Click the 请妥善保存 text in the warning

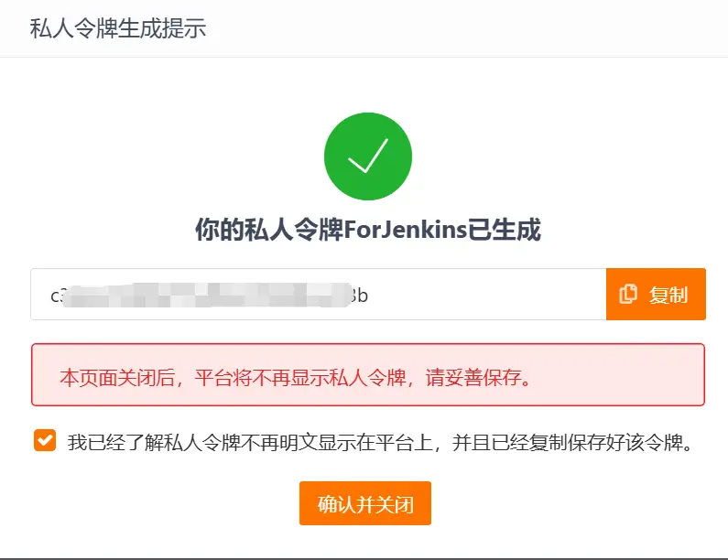tap(473, 378)
